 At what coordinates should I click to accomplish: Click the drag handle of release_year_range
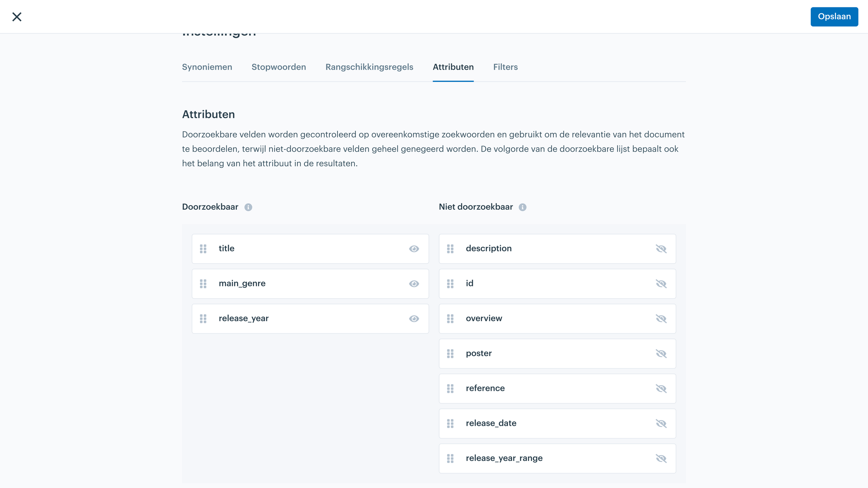[x=451, y=458]
